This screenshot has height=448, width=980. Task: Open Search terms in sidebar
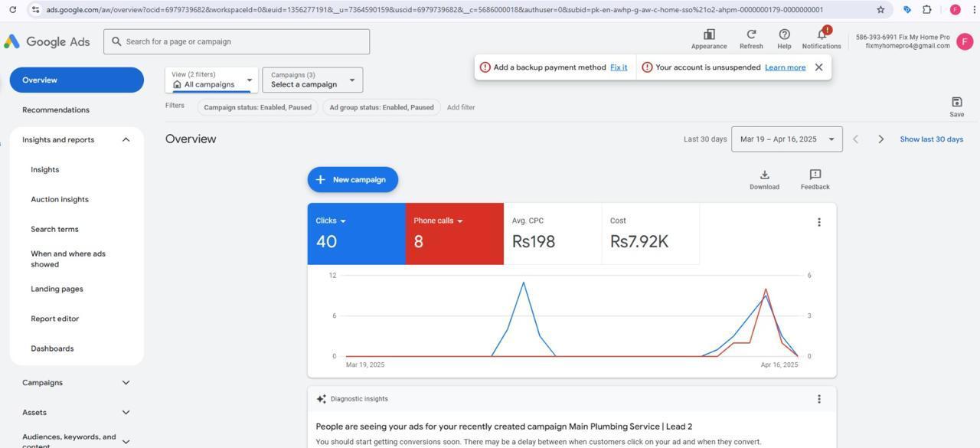click(x=54, y=229)
